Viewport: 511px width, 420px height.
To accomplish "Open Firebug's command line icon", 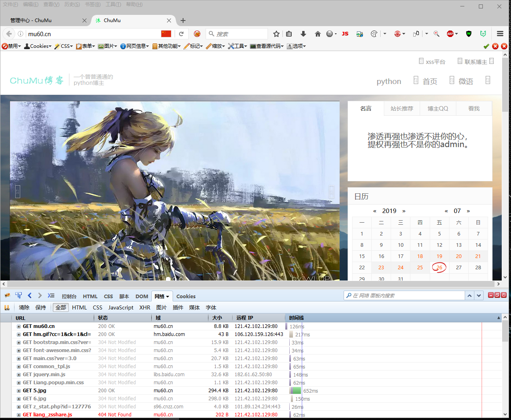I will pyautogui.click(x=51, y=296).
